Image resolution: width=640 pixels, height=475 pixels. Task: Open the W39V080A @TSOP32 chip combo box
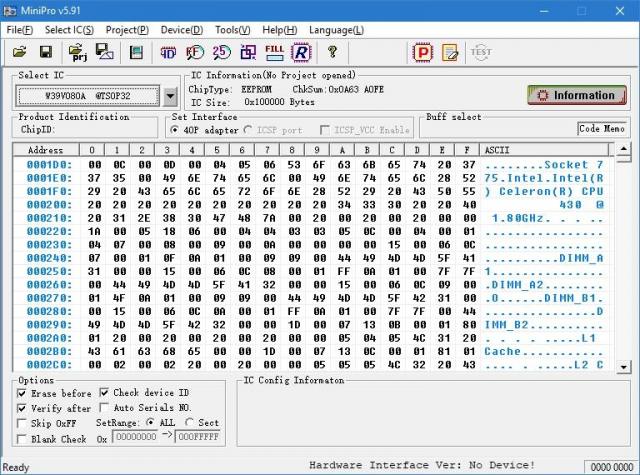tap(88, 96)
